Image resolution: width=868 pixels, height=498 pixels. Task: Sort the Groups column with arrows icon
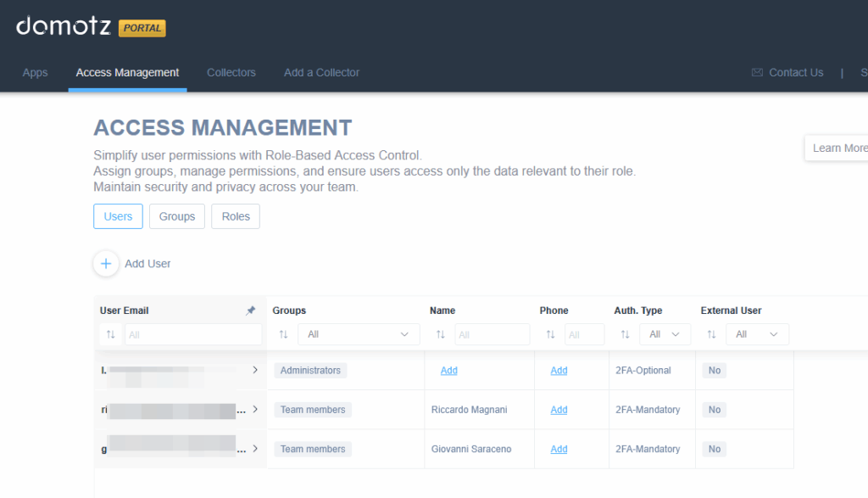[283, 335]
